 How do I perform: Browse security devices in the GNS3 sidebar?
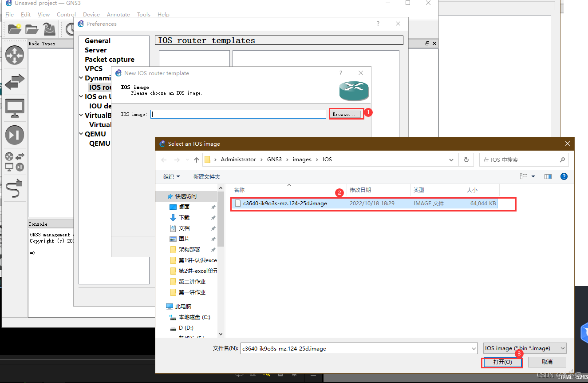(15, 135)
